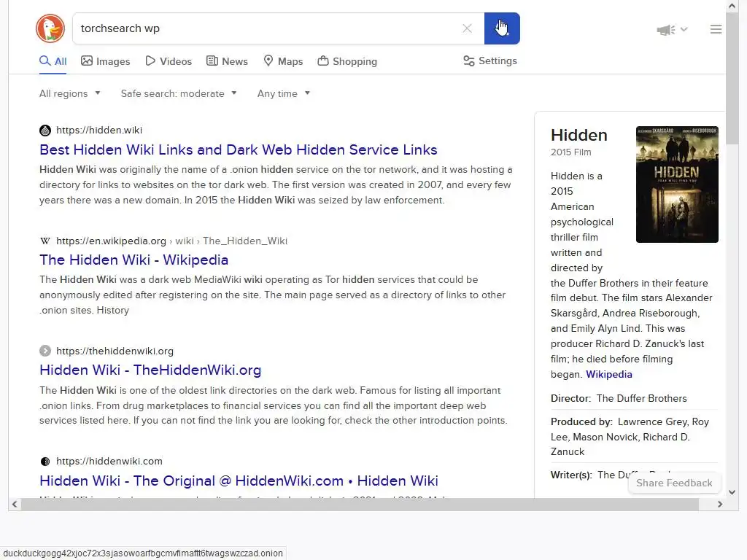Switch to the Maps tab
Viewport: 747px width, 560px height.
[x=284, y=61]
